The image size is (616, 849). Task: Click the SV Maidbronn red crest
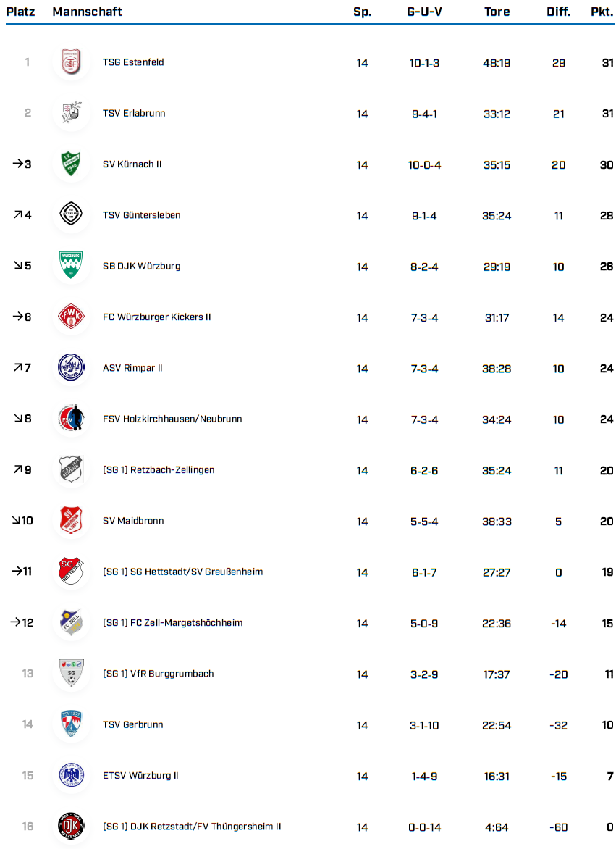[72, 521]
